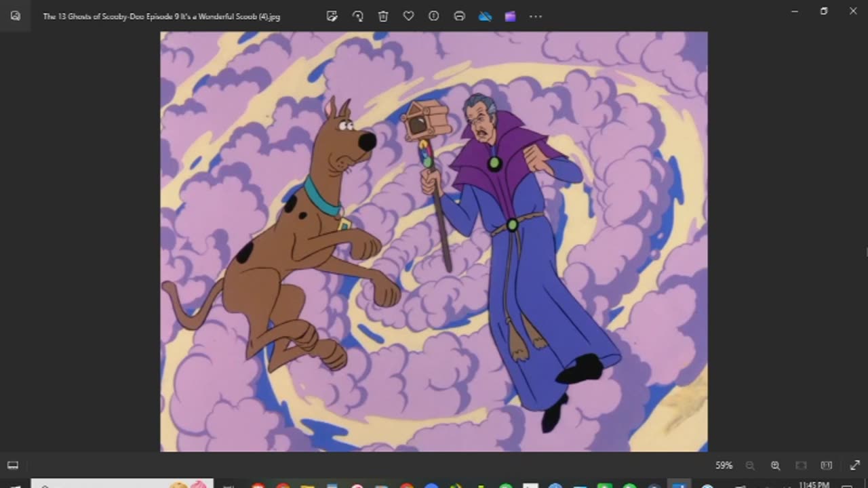Viewport: 868px width, 488px height.
Task: Enter full screen with the expand-arrows icon
Action: (x=854, y=466)
